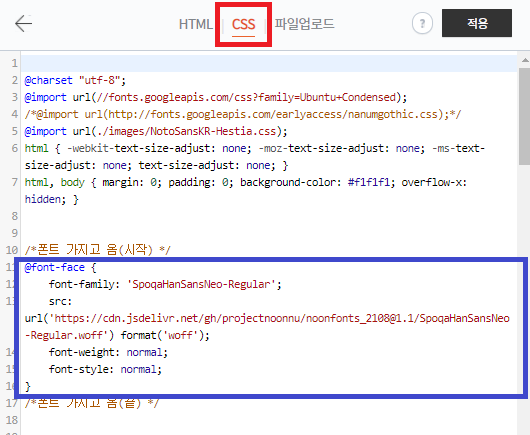Click the '폰트 가지고 옴(시작)' comment
The width and height of the screenshot is (530, 435).
tap(98, 250)
